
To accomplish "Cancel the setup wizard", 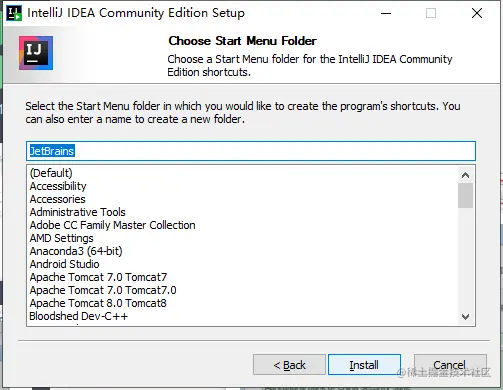I will 450,365.
